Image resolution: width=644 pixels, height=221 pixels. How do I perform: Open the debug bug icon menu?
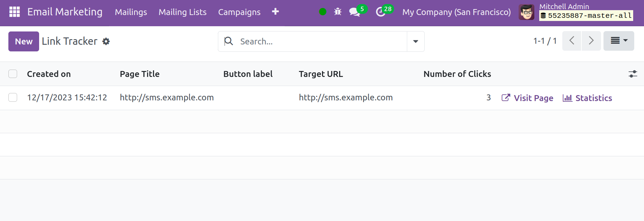[x=337, y=12]
